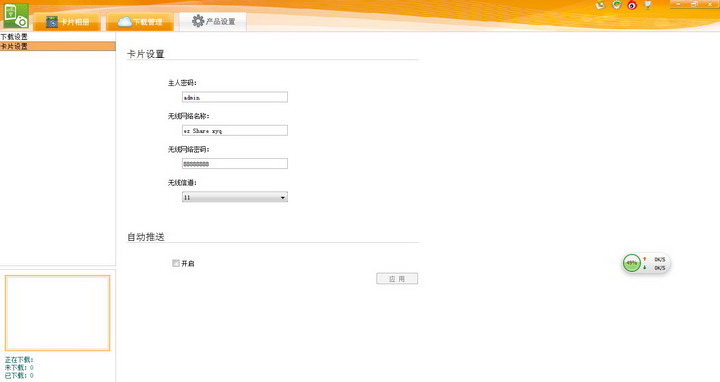Image resolution: width=720 pixels, height=382 pixels.
Task: Click the empty preview thumbnail box
Action: click(x=57, y=313)
